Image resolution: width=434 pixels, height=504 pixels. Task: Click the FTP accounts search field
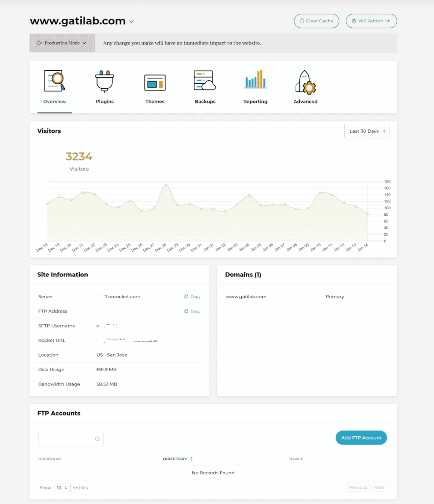pos(67,439)
